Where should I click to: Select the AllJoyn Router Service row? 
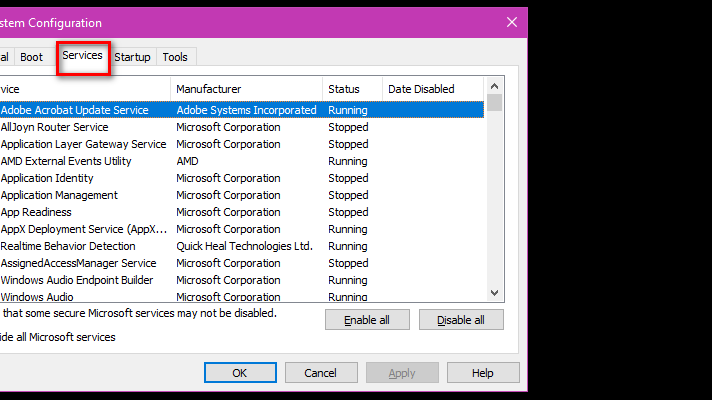coord(242,127)
